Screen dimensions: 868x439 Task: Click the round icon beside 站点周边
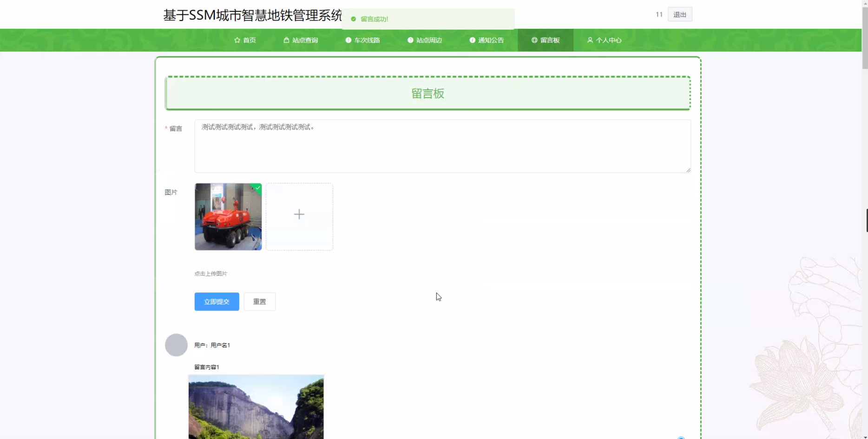coord(410,40)
